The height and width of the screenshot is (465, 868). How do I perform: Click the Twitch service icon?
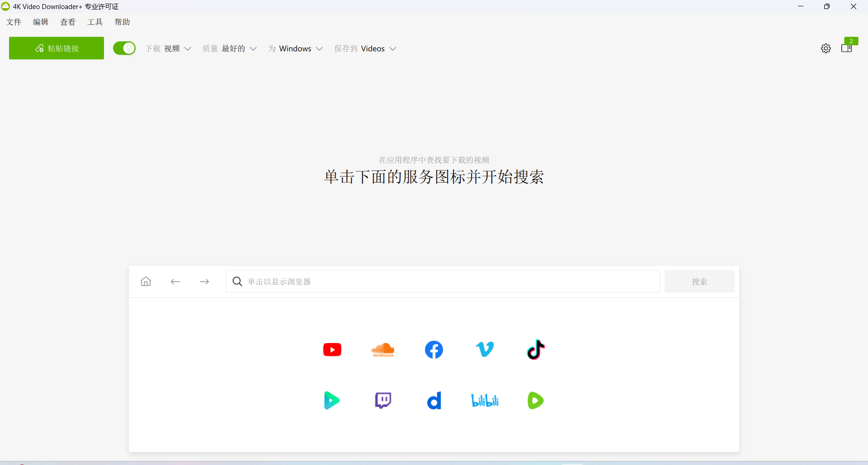pyautogui.click(x=383, y=400)
